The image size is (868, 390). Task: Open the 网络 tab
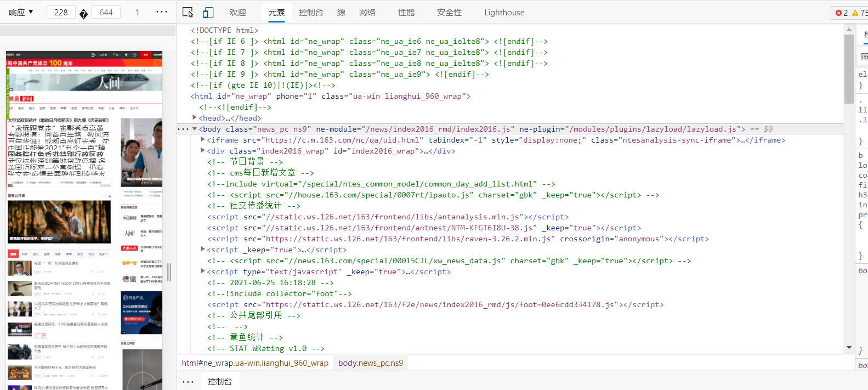367,12
